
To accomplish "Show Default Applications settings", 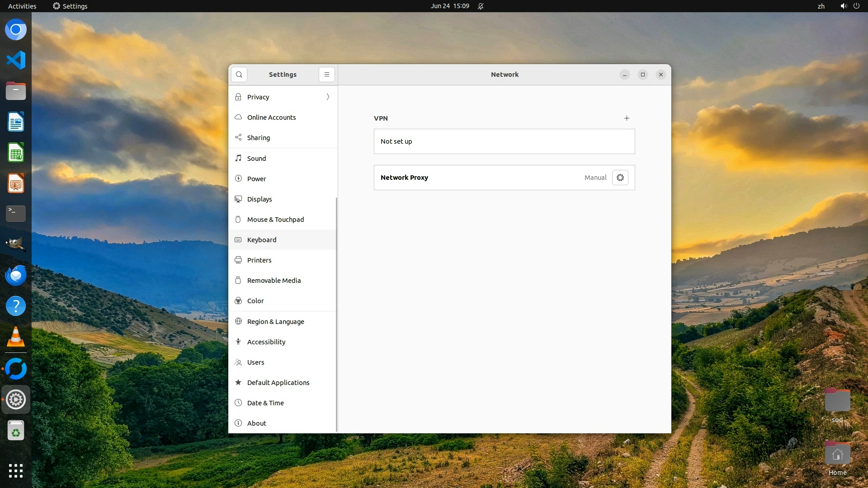I will pos(278,383).
